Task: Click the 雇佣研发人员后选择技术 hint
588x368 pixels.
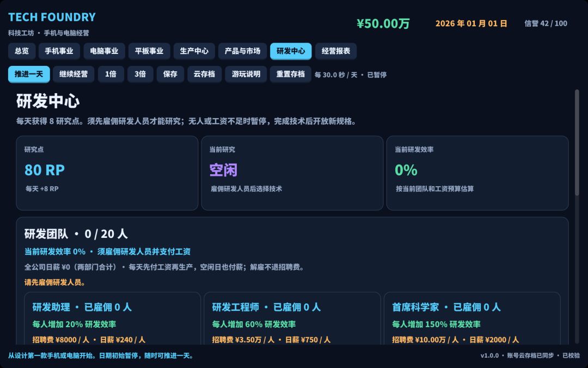Action: [247, 189]
